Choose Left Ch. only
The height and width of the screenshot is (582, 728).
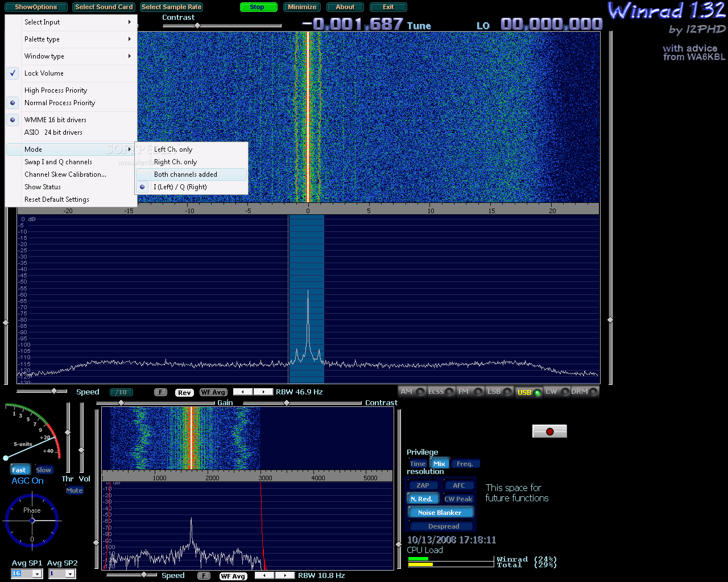(192, 149)
